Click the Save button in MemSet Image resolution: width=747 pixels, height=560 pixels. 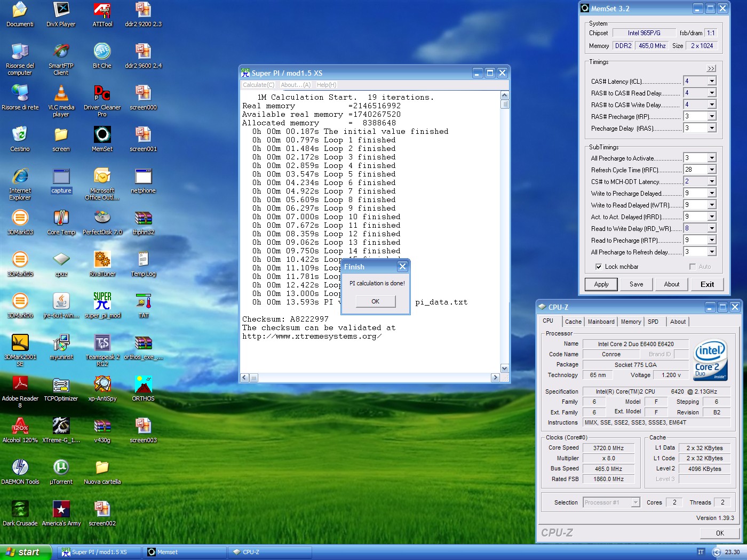coord(637,284)
